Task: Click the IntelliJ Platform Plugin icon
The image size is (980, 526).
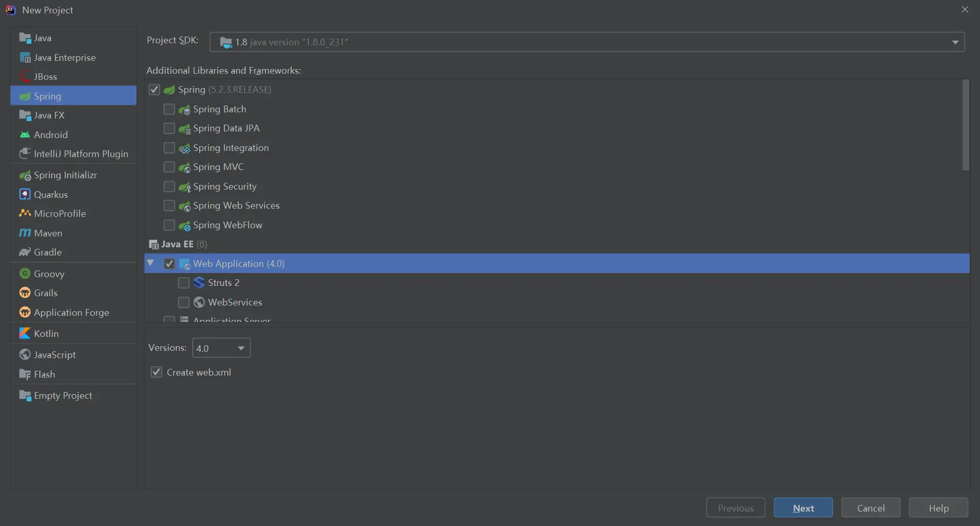Action: (x=25, y=154)
